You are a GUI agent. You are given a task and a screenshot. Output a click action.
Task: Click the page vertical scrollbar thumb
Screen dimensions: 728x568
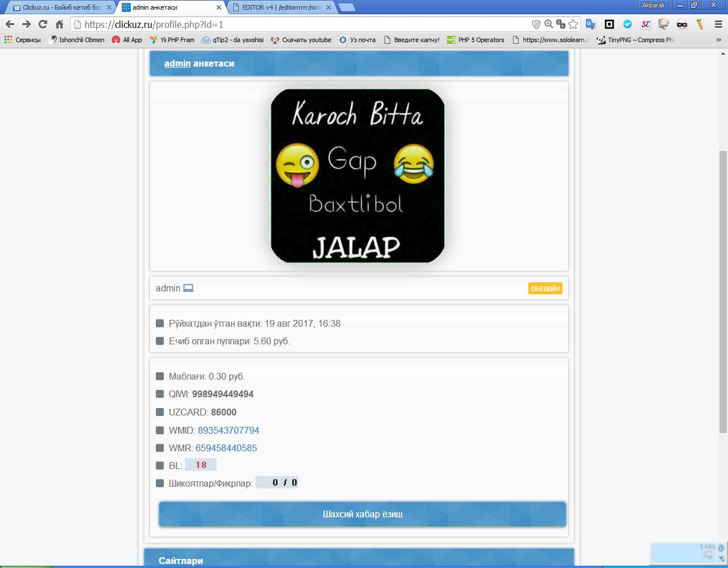pyautogui.click(x=723, y=290)
